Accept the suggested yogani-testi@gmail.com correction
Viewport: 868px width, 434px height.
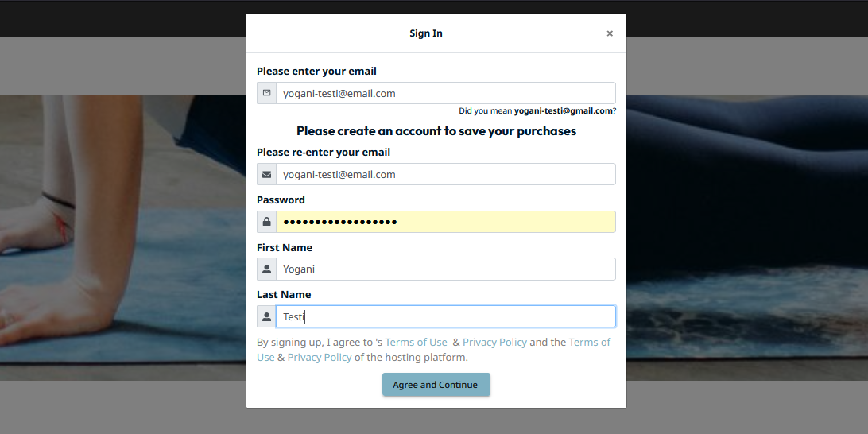point(563,111)
